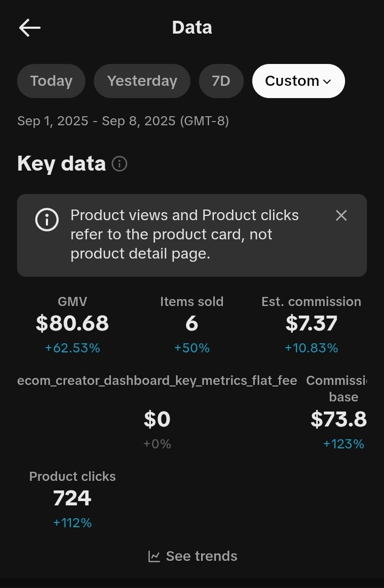
Task: Open the Custom date range dropdown
Action: [x=298, y=81]
